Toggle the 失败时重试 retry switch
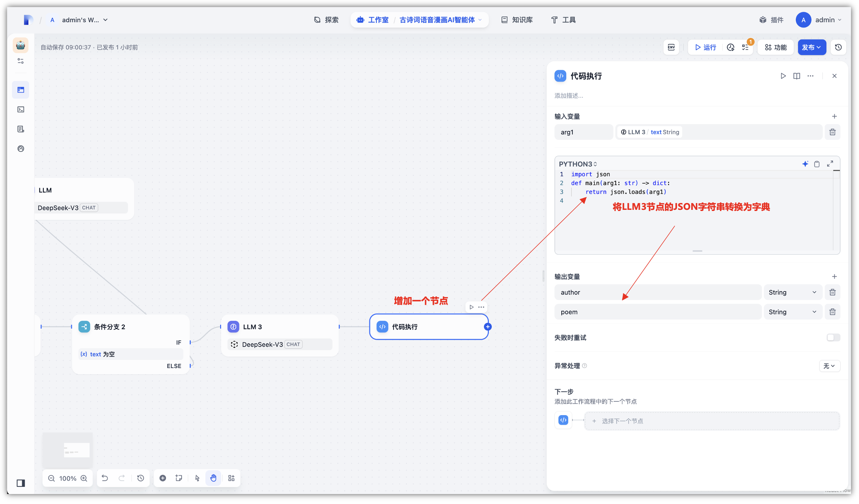This screenshot has width=859, height=504. click(833, 337)
